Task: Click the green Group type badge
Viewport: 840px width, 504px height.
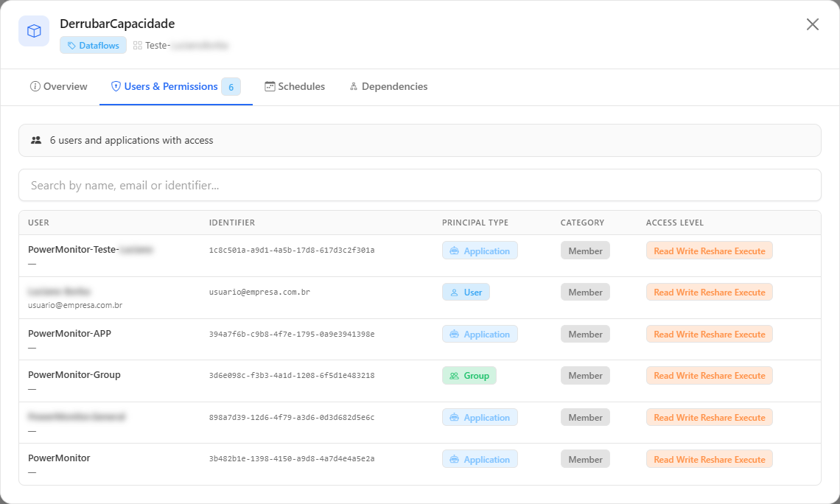Action: point(469,376)
